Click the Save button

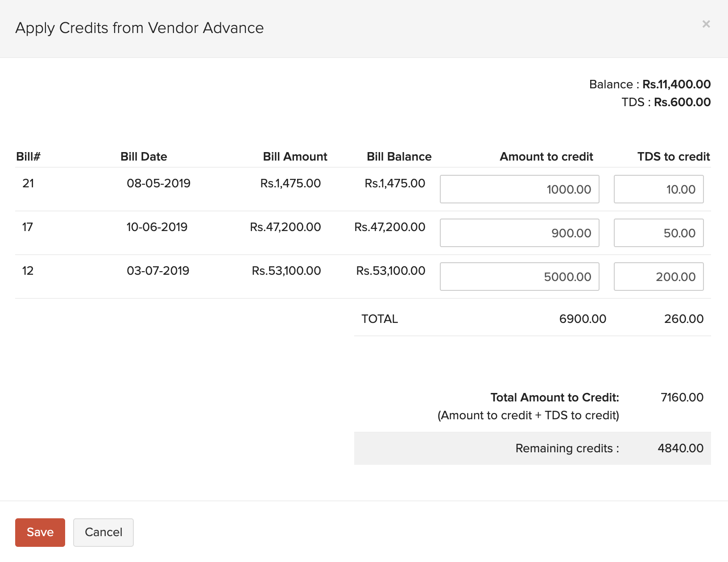tap(40, 532)
